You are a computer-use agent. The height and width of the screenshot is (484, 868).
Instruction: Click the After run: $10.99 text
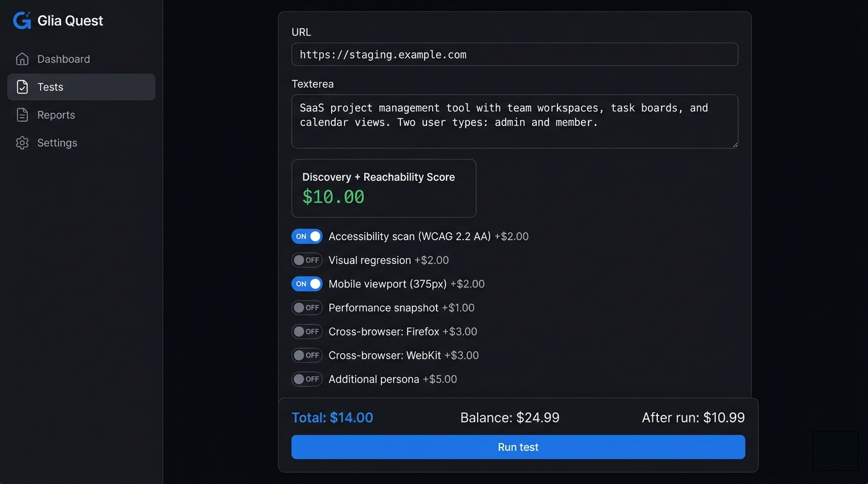[693, 417]
